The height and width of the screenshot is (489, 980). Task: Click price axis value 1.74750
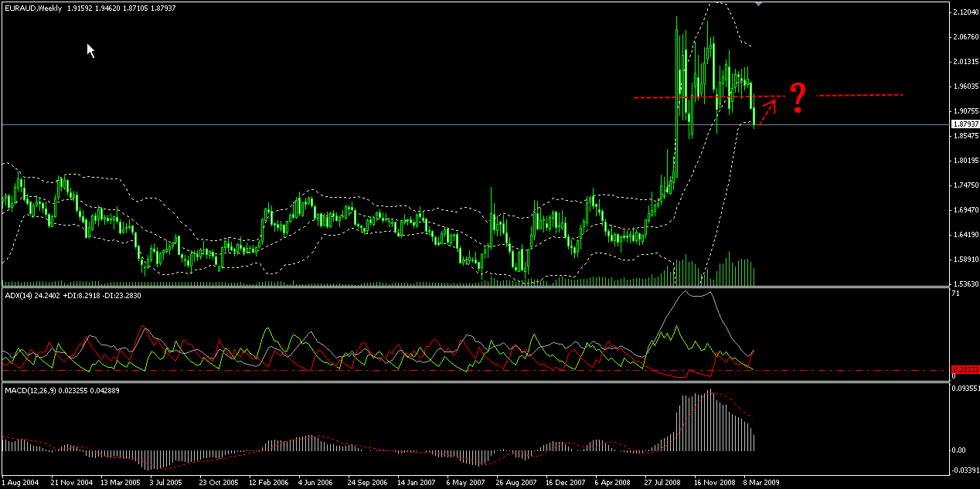965,185
